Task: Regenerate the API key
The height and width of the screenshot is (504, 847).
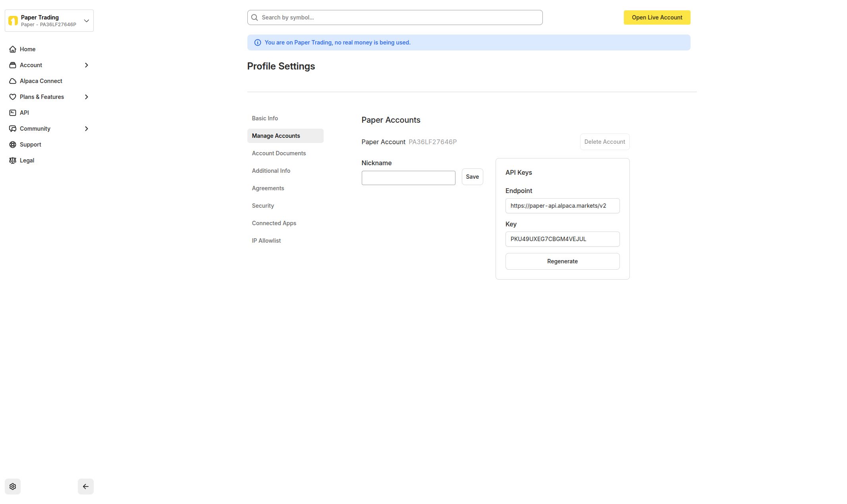Action: [x=562, y=261]
